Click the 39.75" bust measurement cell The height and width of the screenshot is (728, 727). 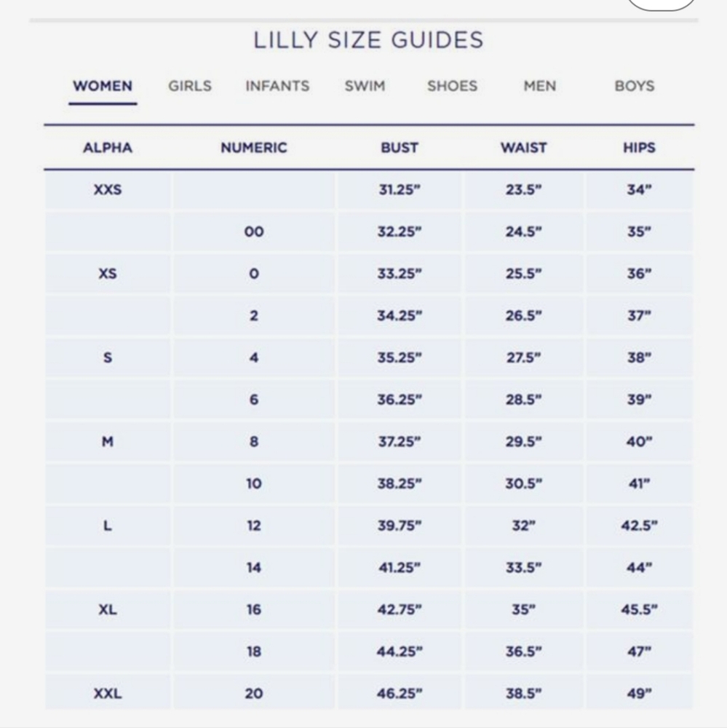400,526
